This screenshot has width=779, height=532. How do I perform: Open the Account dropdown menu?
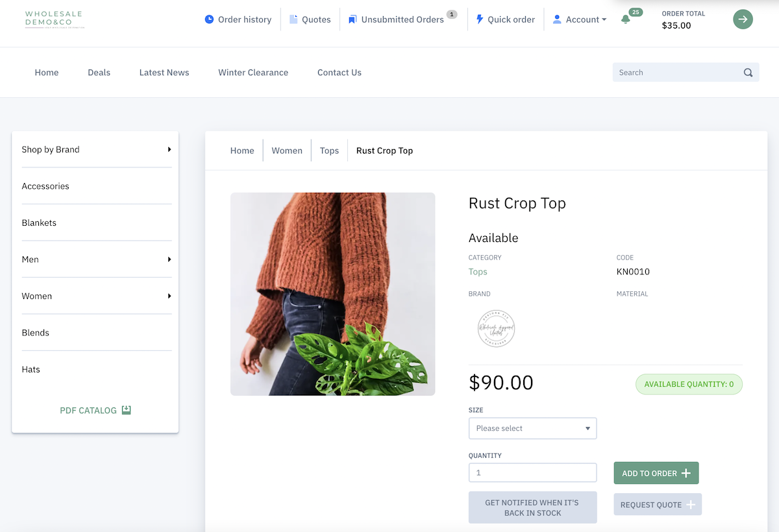click(580, 19)
